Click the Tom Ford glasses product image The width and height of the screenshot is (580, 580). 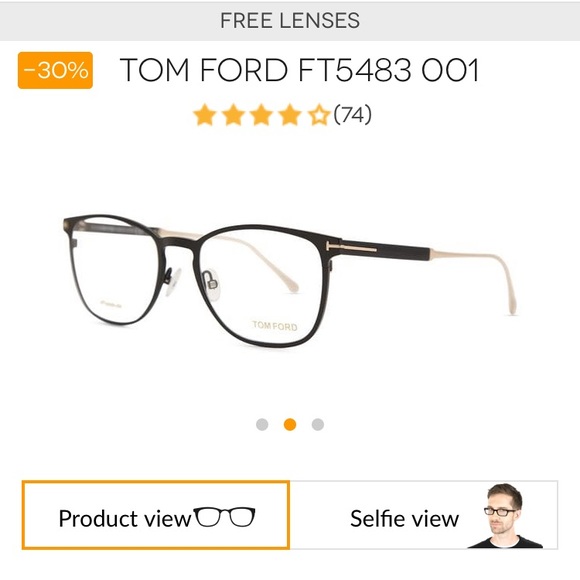[290, 281]
